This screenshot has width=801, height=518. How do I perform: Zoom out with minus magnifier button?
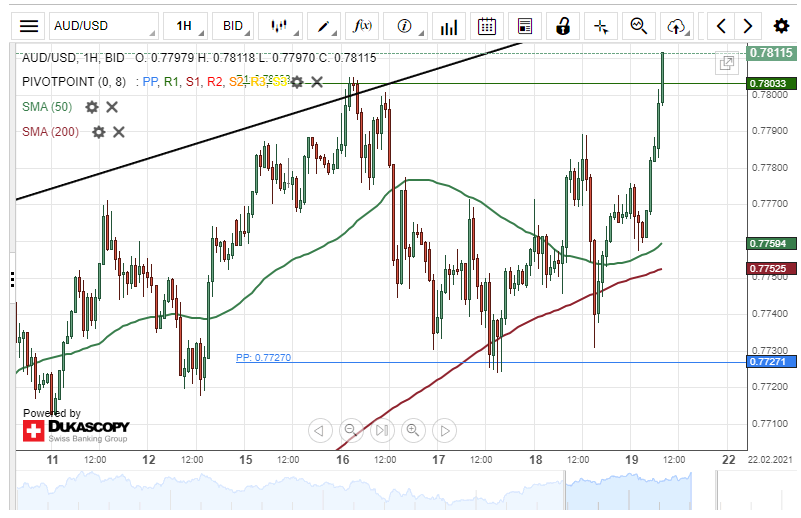click(x=351, y=431)
